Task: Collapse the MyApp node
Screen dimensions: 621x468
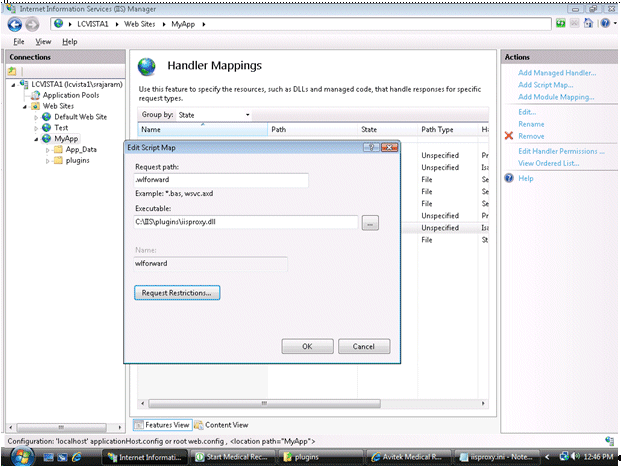Action: pyautogui.click(x=36, y=139)
